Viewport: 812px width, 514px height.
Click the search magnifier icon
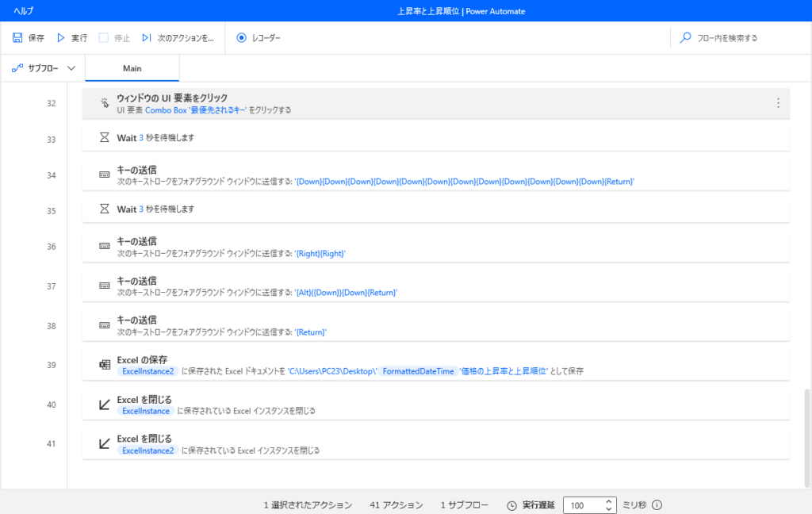tap(686, 38)
